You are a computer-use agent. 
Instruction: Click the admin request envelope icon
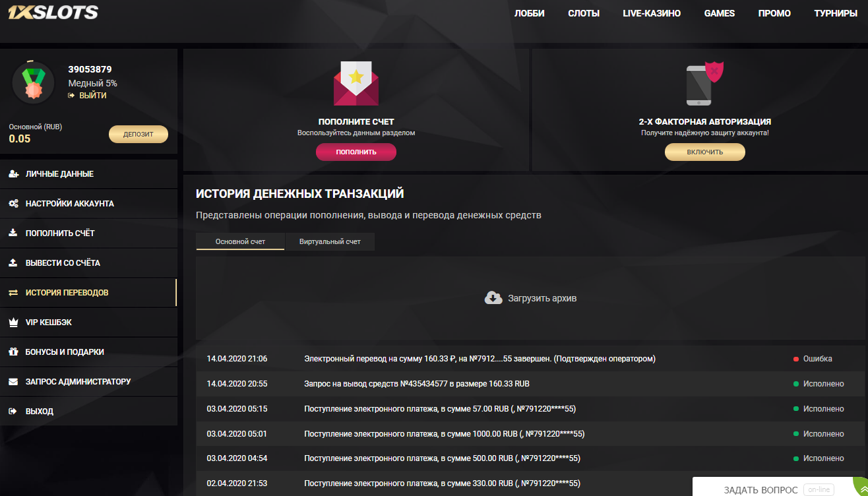click(x=13, y=382)
